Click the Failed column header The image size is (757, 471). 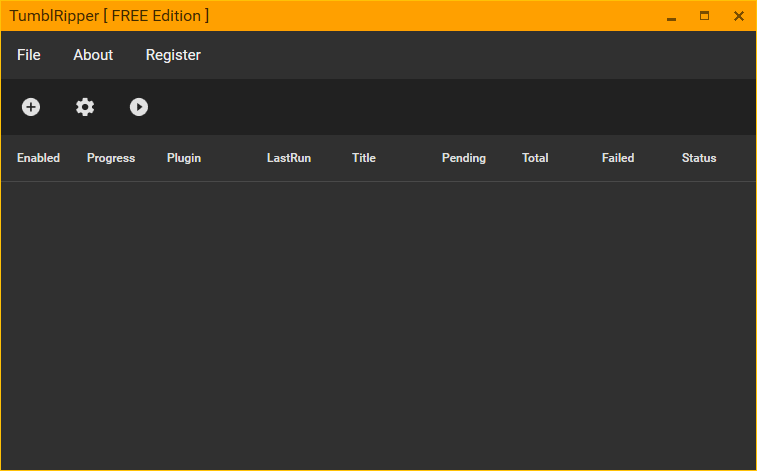tap(618, 158)
